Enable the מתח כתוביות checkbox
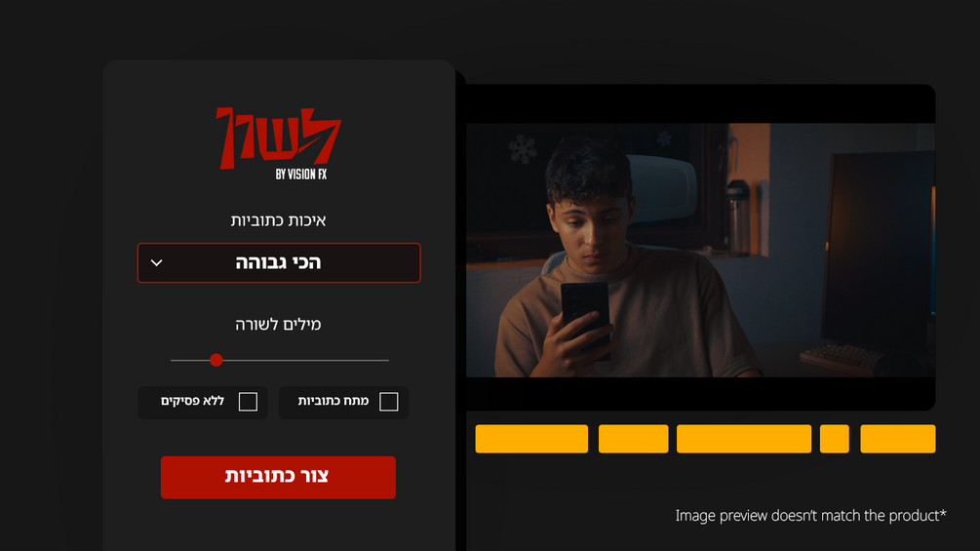Image resolution: width=980 pixels, height=551 pixels. [389, 402]
